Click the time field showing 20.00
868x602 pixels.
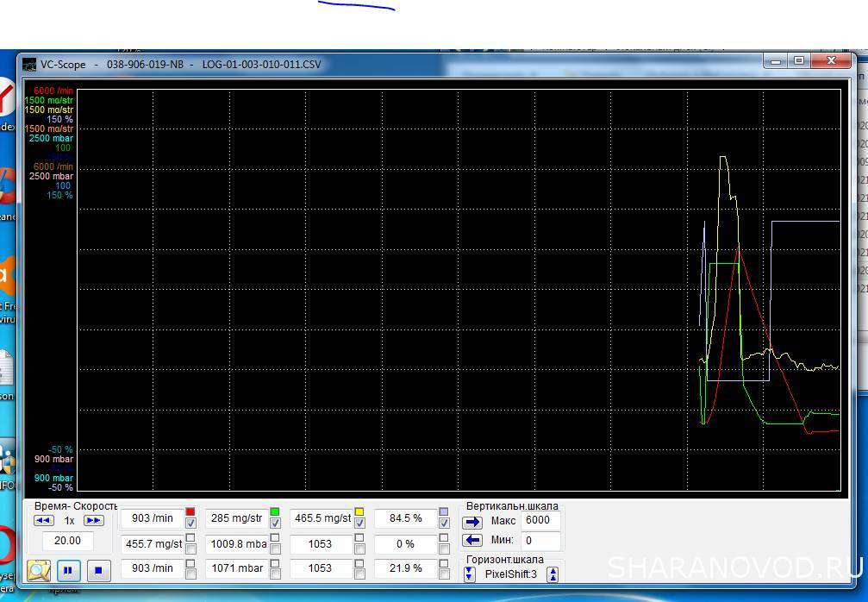click(x=67, y=541)
